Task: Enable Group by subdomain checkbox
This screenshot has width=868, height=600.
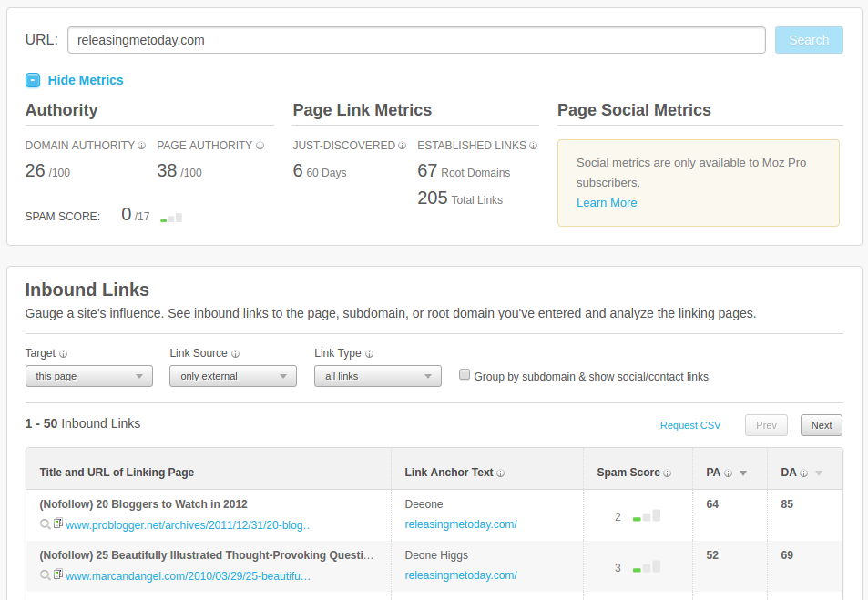Action: pyautogui.click(x=465, y=375)
